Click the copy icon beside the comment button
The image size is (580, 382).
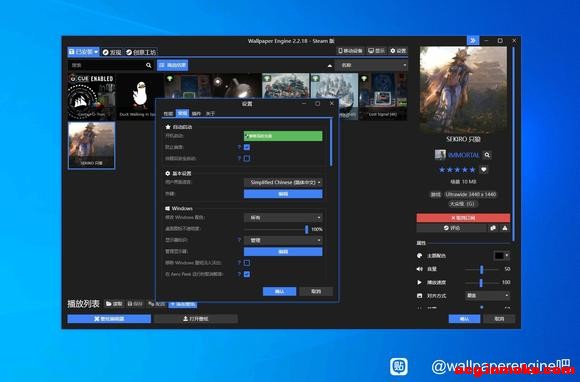(493, 228)
